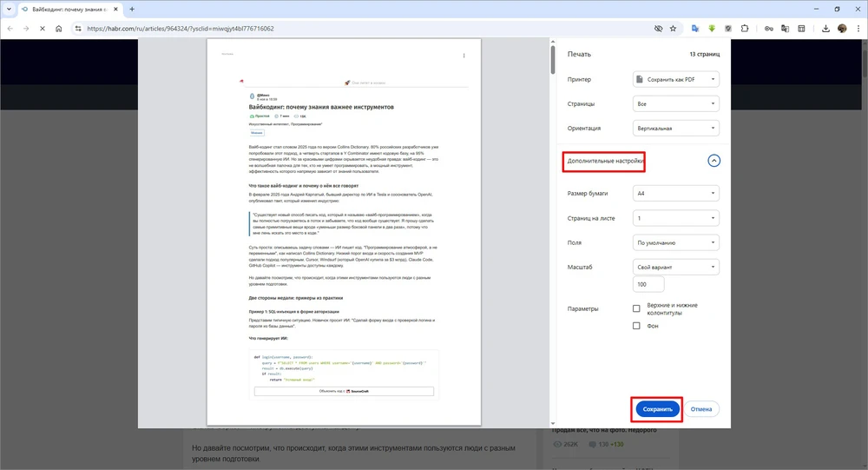Stop page loading with the X icon
Viewport: 868px width, 470px height.
(x=42, y=29)
